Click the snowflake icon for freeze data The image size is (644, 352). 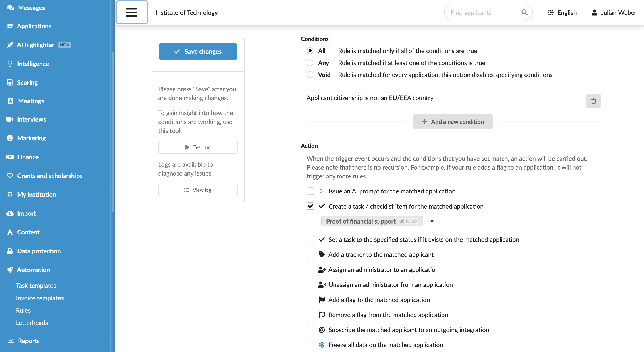pyautogui.click(x=322, y=345)
